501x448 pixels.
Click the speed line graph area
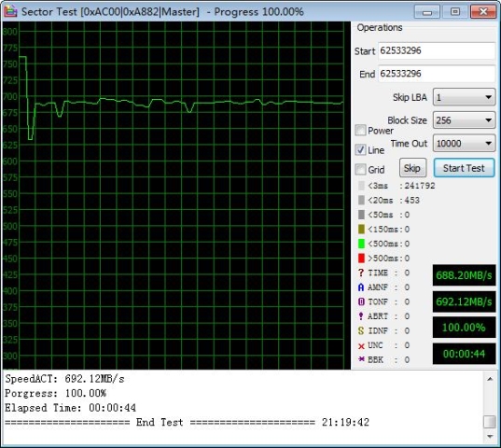pyautogui.click(x=176, y=195)
